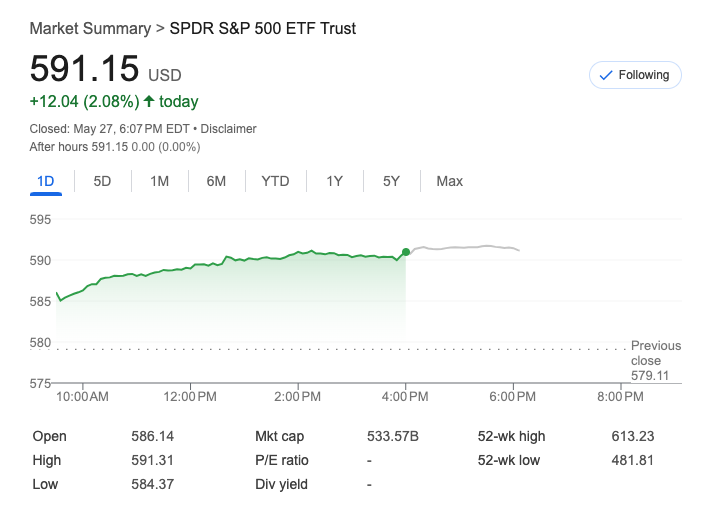The height and width of the screenshot is (509, 710).
Task: Click the large 591.15 price figure
Action: [x=84, y=68]
